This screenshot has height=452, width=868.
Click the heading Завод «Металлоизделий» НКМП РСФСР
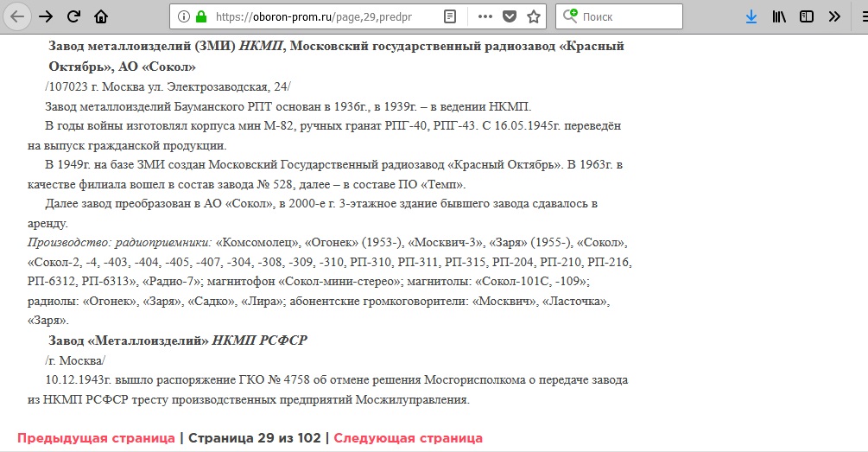point(178,341)
